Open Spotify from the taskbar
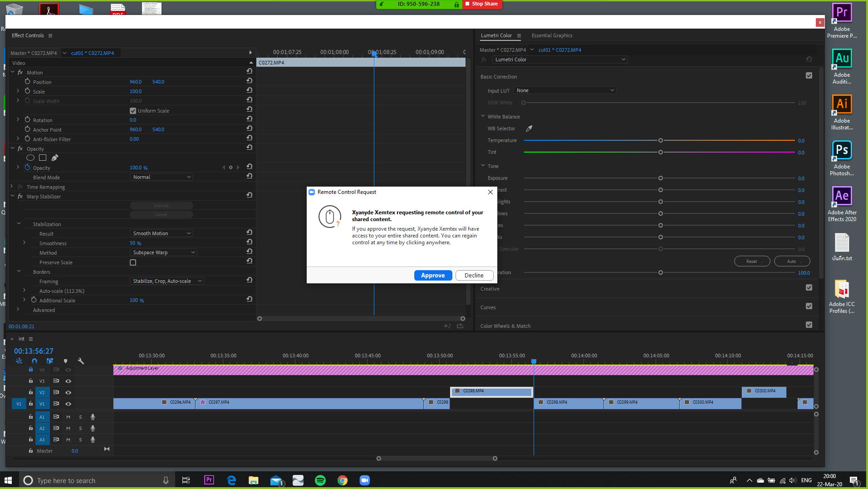This screenshot has height=489, width=868. point(320,480)
